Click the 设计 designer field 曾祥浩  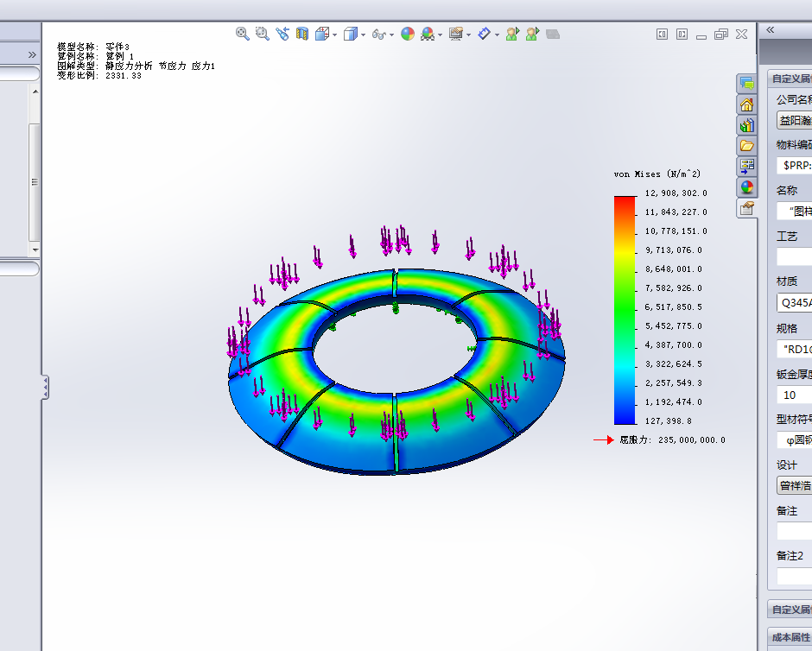pos(795,485)
